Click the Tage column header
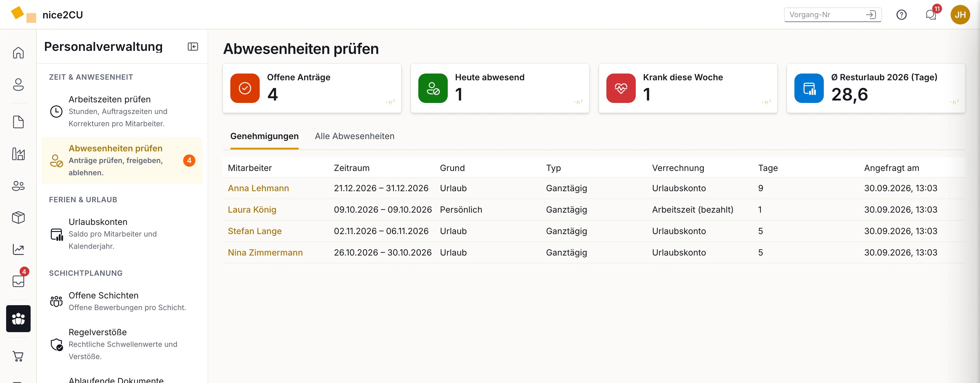Screen dimensions: 980x383 coord(768,168)
